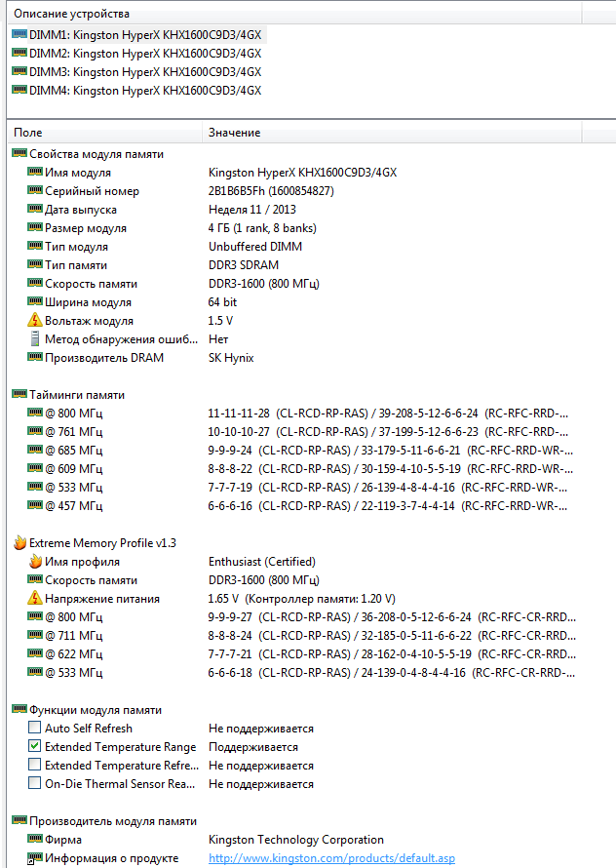
Task: Select the 7-7-7-19 timings row
Action: [299, 488]
